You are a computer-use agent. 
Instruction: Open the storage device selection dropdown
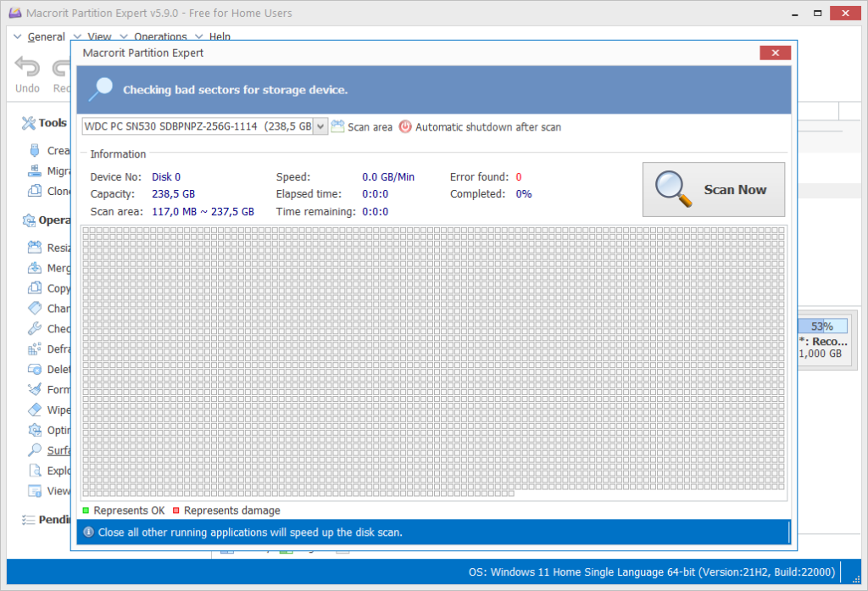tap(320, 125)
